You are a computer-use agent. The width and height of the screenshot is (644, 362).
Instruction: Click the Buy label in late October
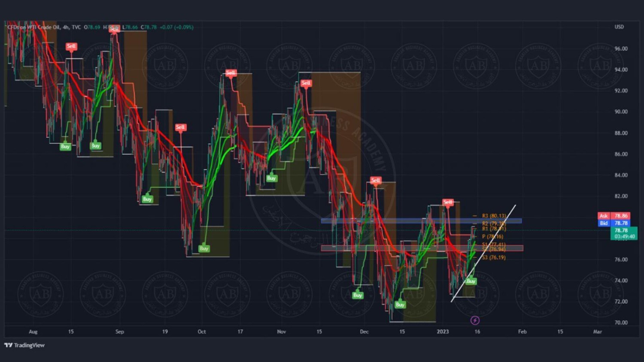(271, 178)
